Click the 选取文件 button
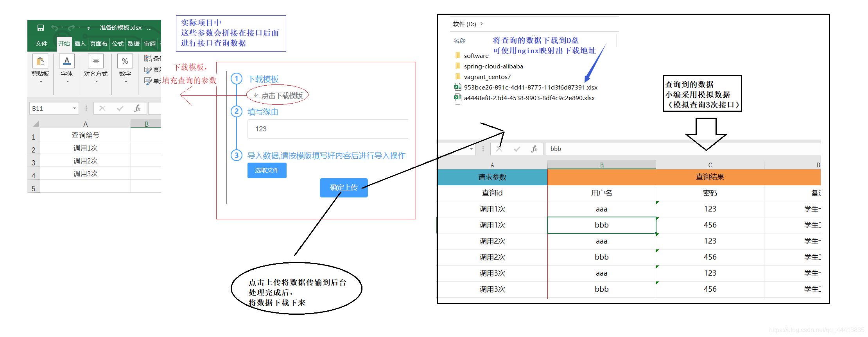 267,170
